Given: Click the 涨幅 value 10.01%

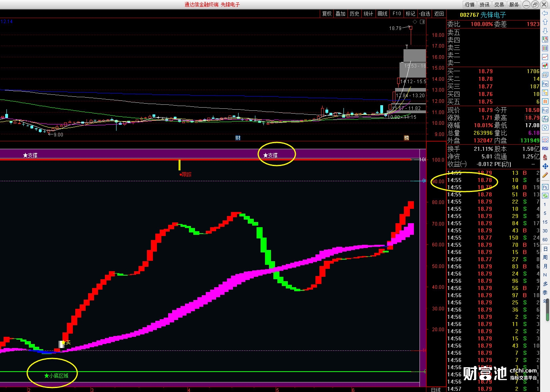Looking at the screenshot, I should [x=483, y=125].
